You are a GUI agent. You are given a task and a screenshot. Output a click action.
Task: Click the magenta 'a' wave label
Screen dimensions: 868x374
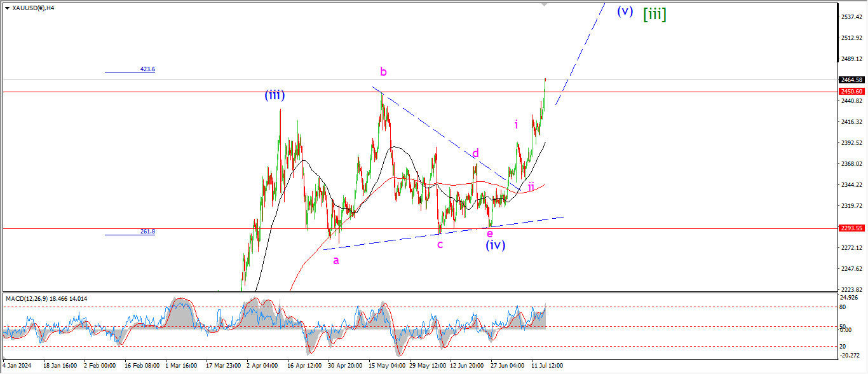click(x=336, y=260)
